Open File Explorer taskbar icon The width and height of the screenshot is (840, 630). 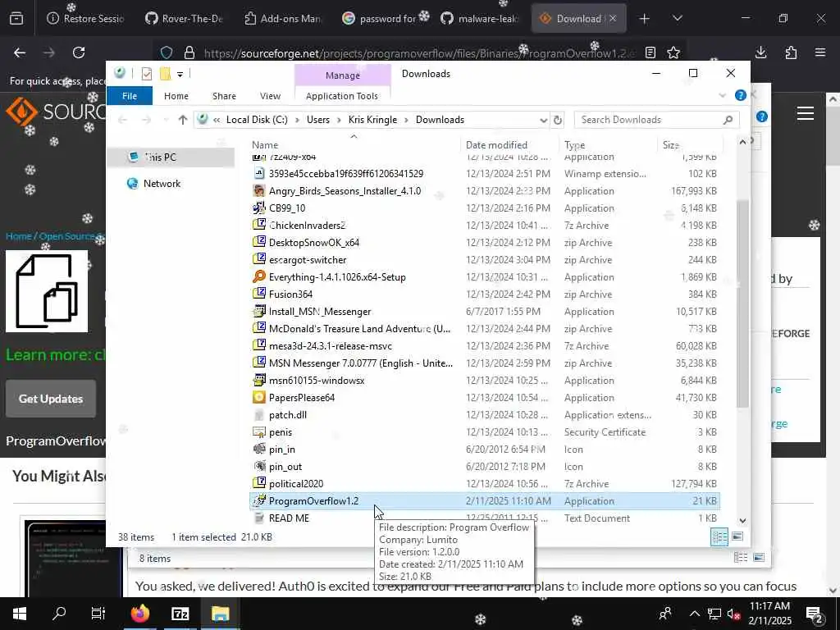220,614
